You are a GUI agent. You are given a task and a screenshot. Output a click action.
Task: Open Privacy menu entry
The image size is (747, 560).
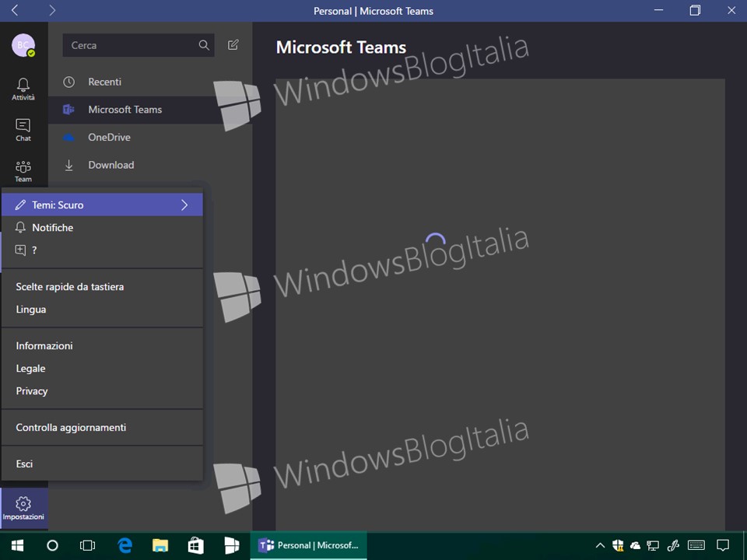pos(102,391)
